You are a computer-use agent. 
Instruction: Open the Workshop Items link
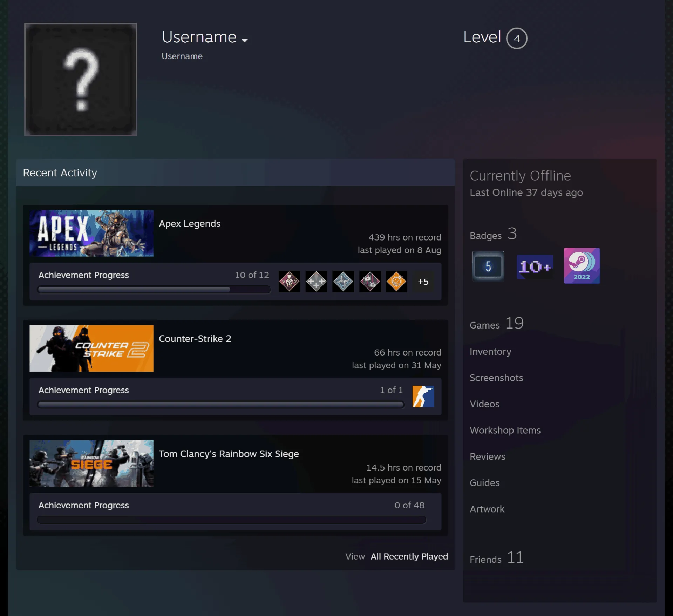pos(505,430)
